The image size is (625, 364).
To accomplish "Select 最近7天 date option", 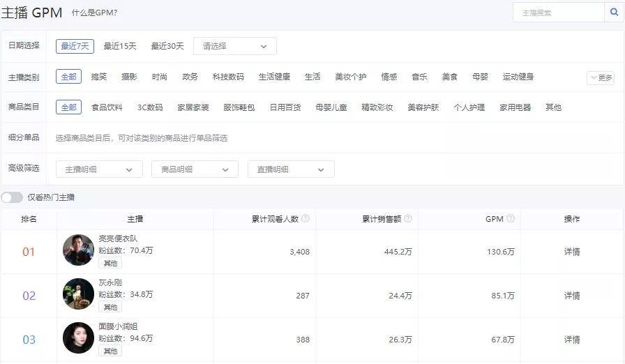I will [75, 46].
